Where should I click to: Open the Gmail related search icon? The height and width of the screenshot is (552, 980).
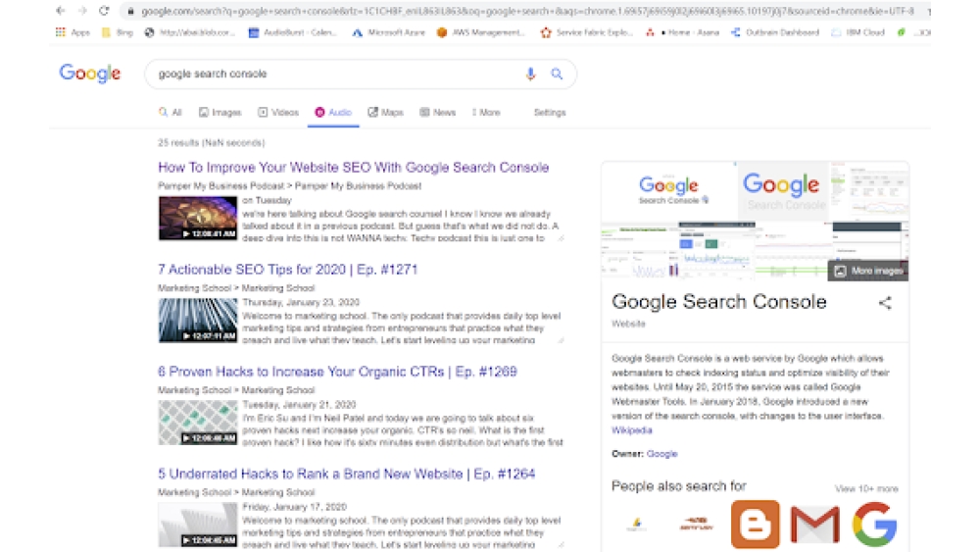(815, 524)
